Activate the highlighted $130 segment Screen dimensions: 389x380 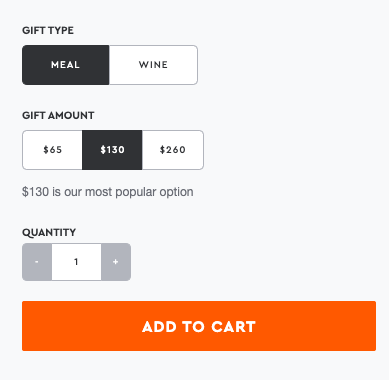tap(112, 150)
